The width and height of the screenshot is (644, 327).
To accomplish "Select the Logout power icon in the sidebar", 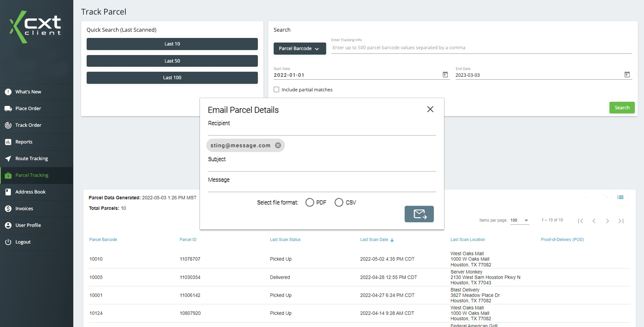I will 9,242.
